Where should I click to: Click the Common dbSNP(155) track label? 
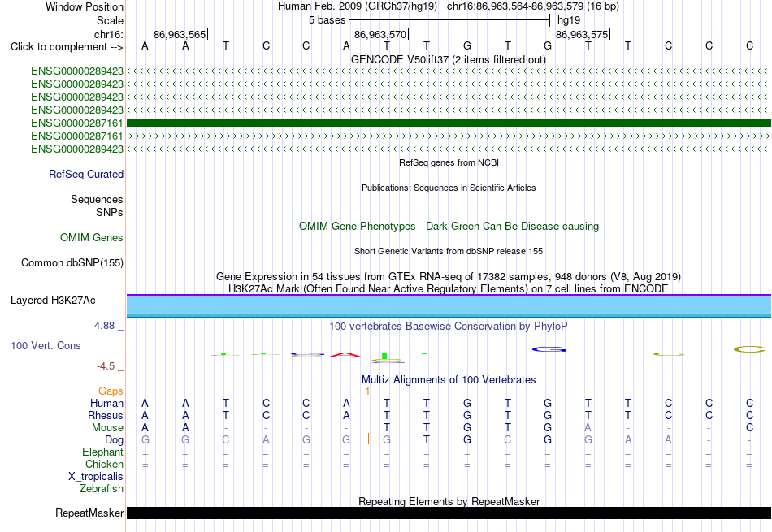coord(72,263)
